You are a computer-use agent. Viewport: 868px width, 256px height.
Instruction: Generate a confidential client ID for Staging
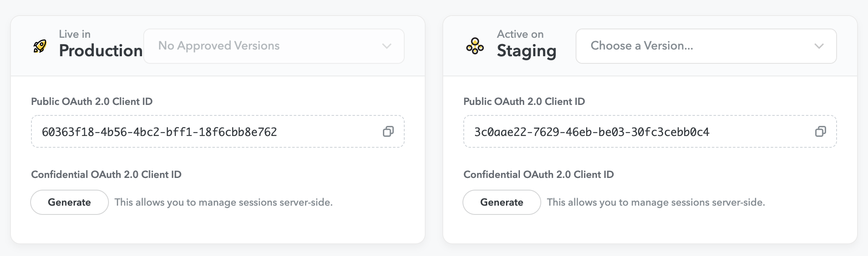502,202
